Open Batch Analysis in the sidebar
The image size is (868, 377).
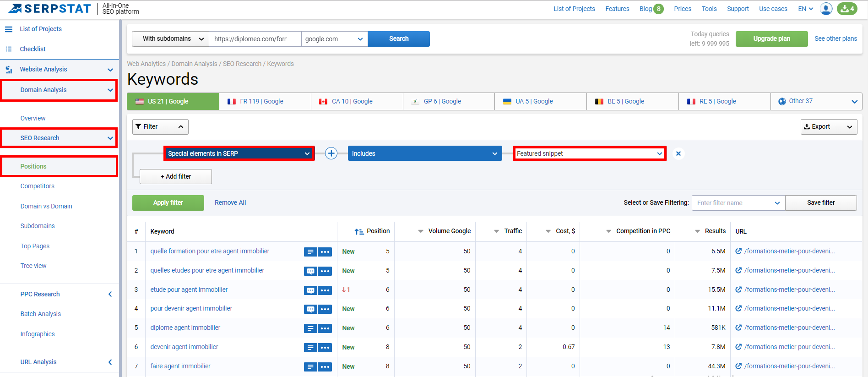pos(41,314)
